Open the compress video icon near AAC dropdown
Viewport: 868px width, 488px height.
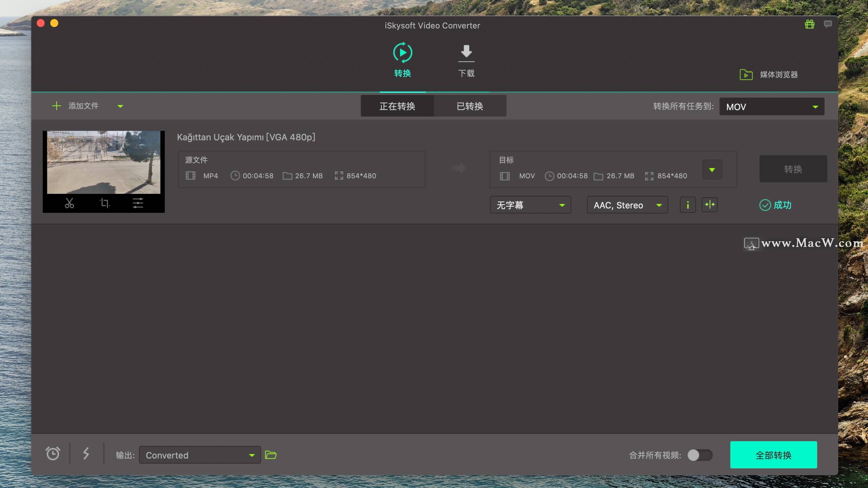[710, 205]
